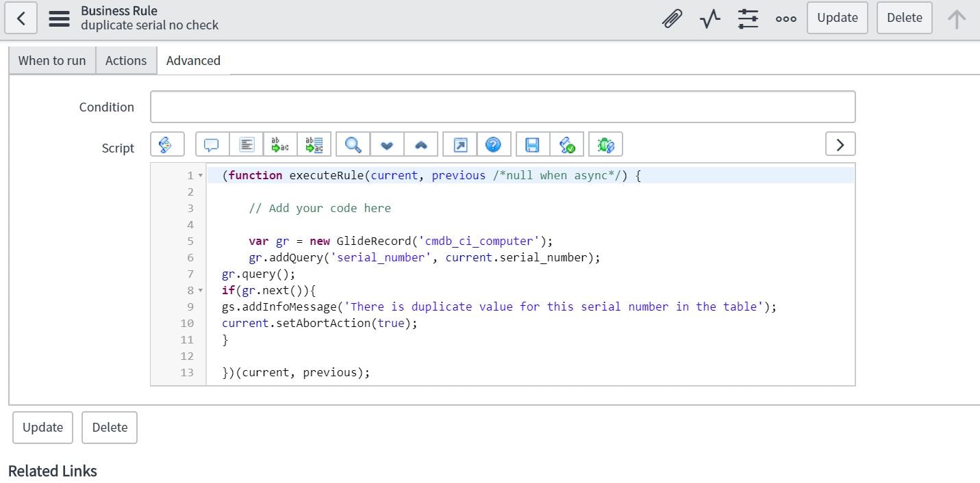Screen dimensions: 980x483
Task: Click the gs.addInfoMessage line
Action: pyautogui.click(x=499, y=306)
